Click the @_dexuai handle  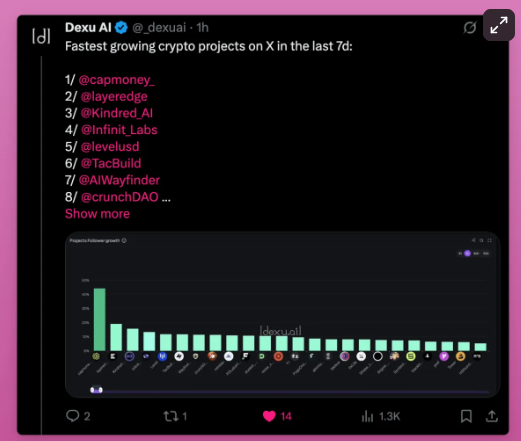[x=159, y=28]
